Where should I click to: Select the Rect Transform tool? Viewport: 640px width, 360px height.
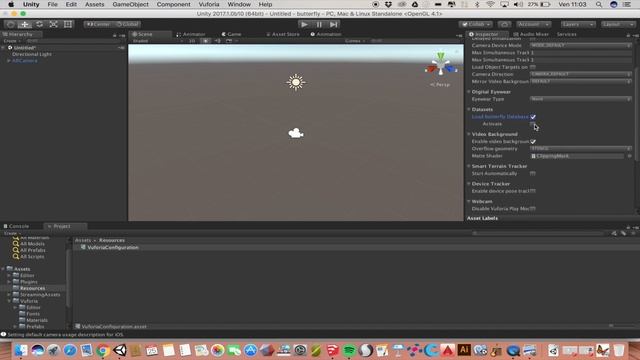68,24
